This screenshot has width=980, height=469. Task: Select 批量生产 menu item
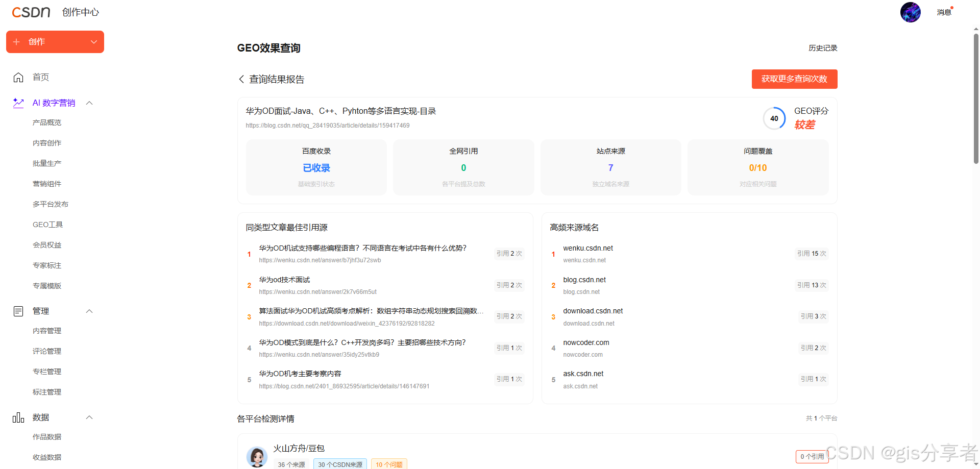pos(47,163)
